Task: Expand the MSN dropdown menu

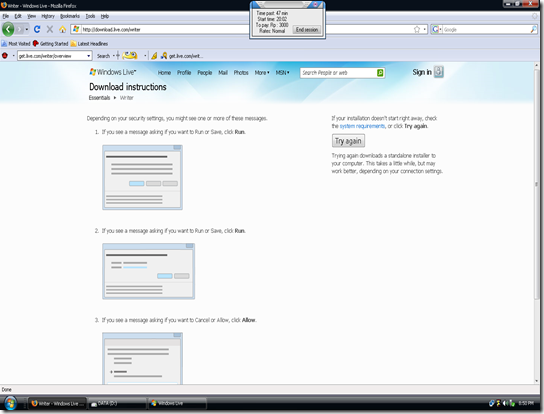Action: click(x=282, y=73)
